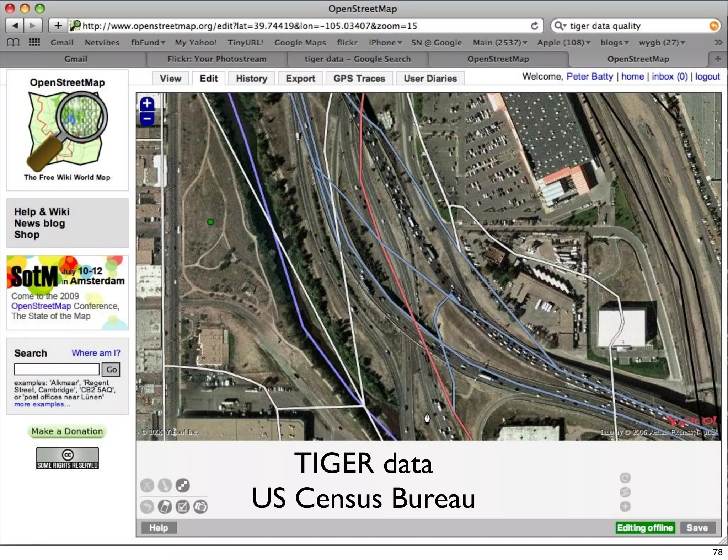
Task: Open the GPS Traces tab
Action: click(x=359, y=79)
